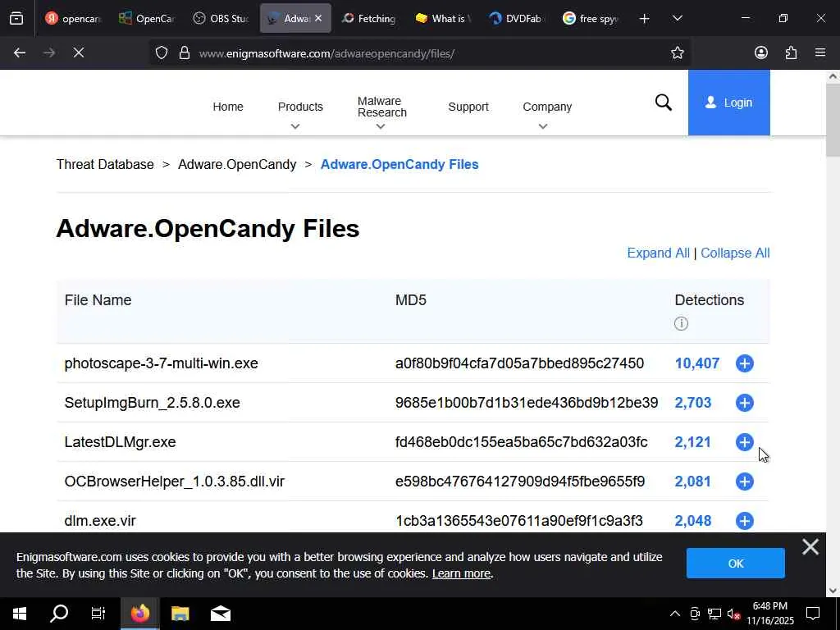Click the Expand All link
Image resolution: width=840 pixels, height=630 pixels.
click(x=659, y=253)
